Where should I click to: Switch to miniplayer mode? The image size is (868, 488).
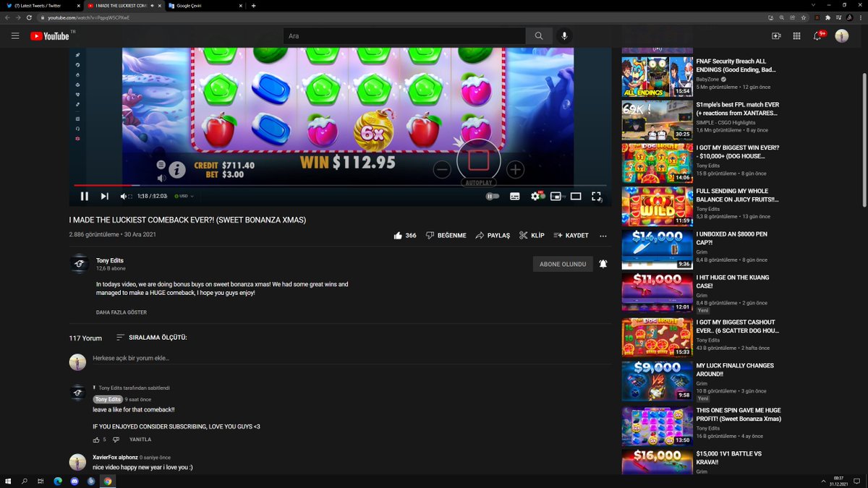556,196
